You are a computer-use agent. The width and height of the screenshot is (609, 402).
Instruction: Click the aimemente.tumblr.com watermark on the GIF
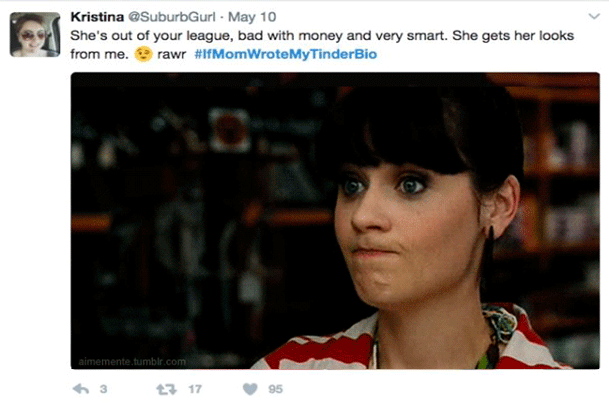click(x=132, y=362)
